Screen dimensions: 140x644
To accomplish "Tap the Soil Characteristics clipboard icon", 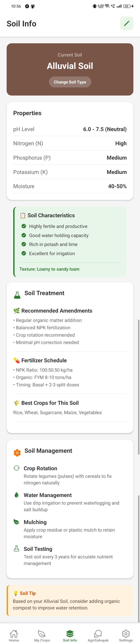I will [23, 215].
